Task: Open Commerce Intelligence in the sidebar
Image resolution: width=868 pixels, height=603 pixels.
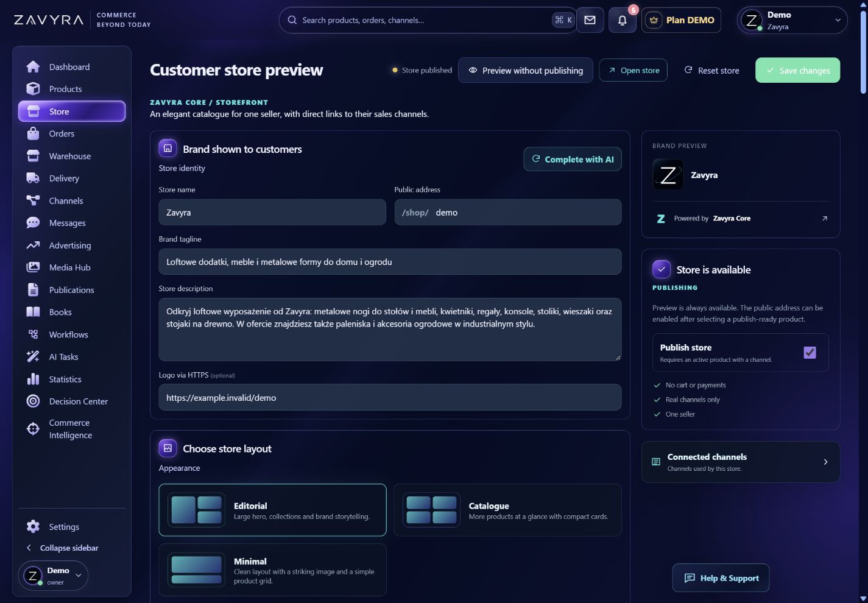Action: click(72, 429)
